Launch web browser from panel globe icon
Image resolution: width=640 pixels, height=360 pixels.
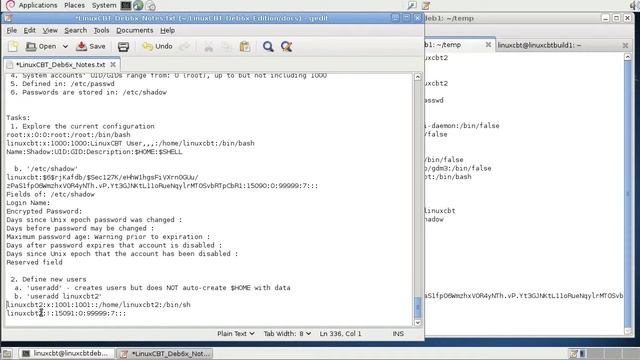coord(138,5)
